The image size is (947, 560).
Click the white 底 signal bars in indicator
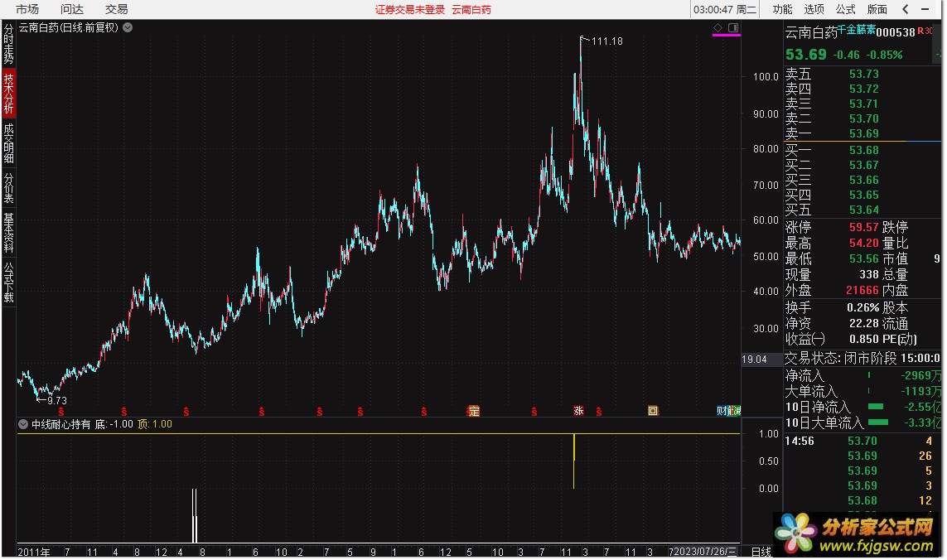195,515
